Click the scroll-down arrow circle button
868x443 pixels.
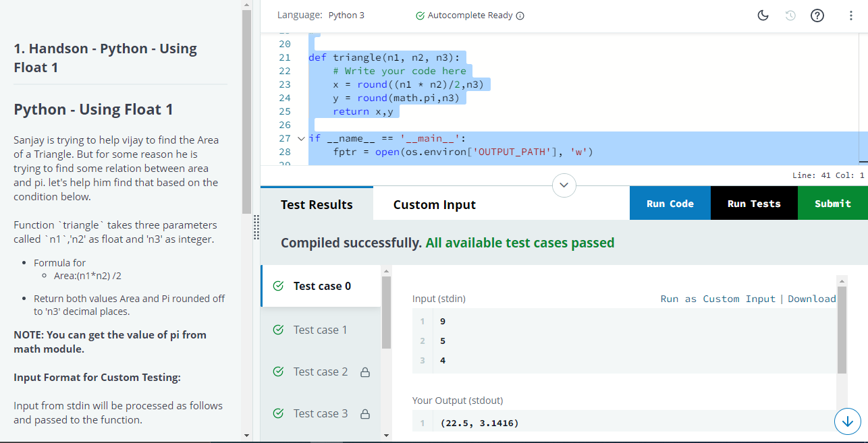(x=848, y=421)
